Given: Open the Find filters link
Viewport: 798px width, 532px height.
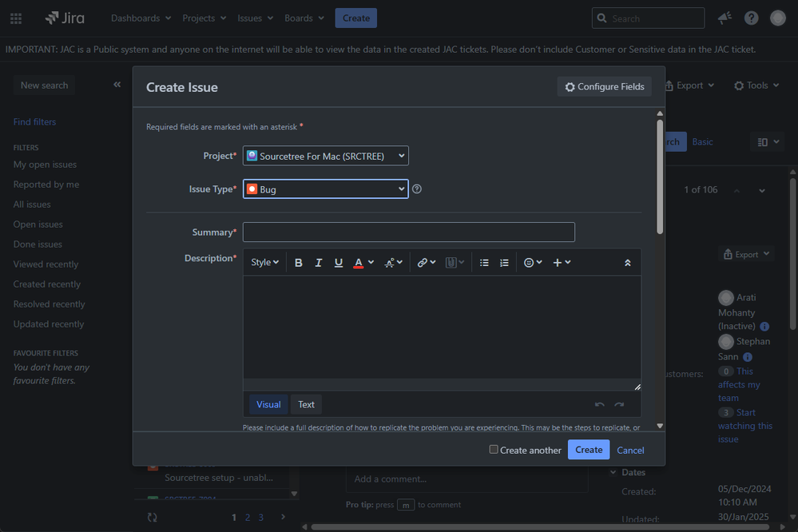Looking at the screenshot, I should tap(34, 121).
